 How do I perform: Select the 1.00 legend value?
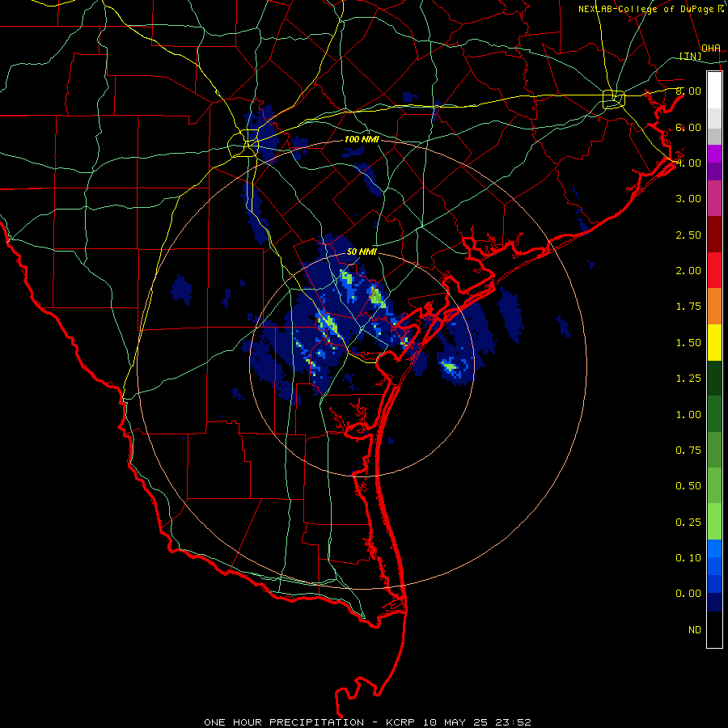[x=688, y=415]
